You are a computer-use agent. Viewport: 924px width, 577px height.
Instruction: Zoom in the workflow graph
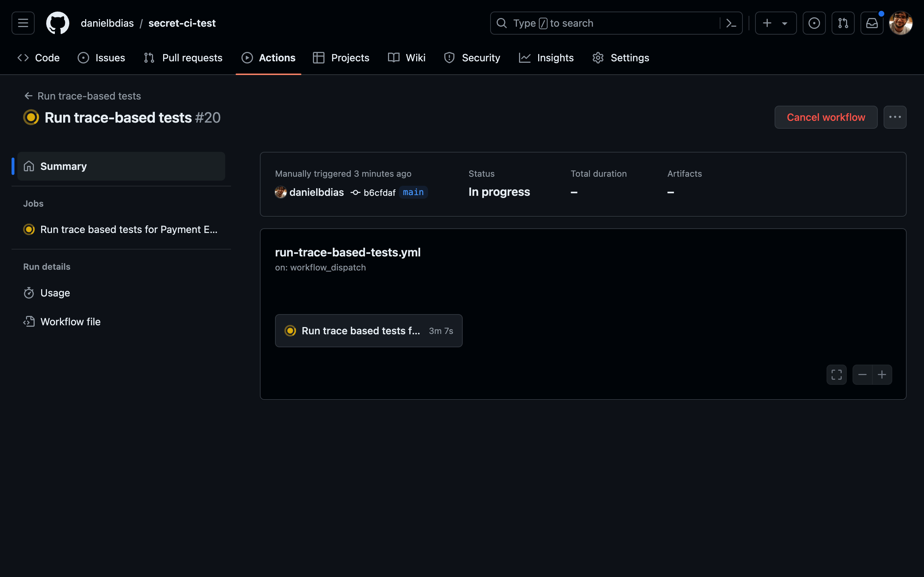pyautogui.click(x=882, y=375)
